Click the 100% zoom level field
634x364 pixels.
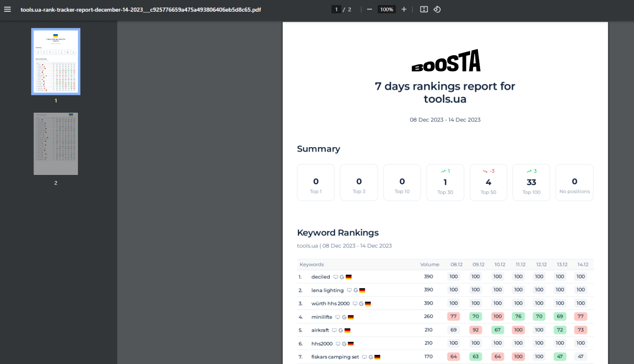pyautogui.click(x=387, y=9)
